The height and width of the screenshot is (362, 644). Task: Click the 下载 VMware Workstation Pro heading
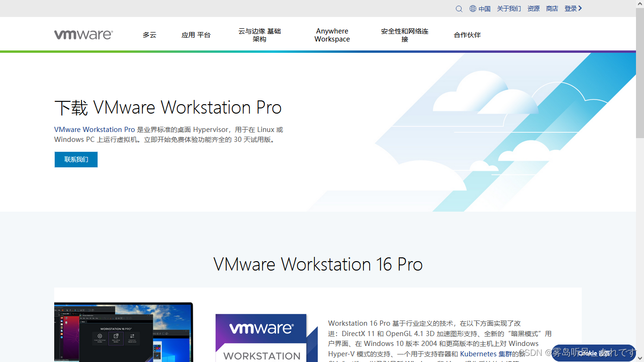point(168,107)
